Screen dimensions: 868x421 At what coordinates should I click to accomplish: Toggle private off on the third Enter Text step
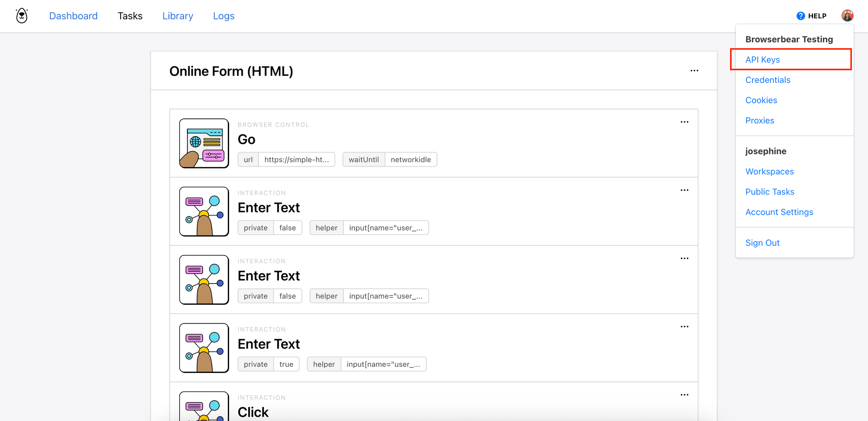(x=268, y=364)
